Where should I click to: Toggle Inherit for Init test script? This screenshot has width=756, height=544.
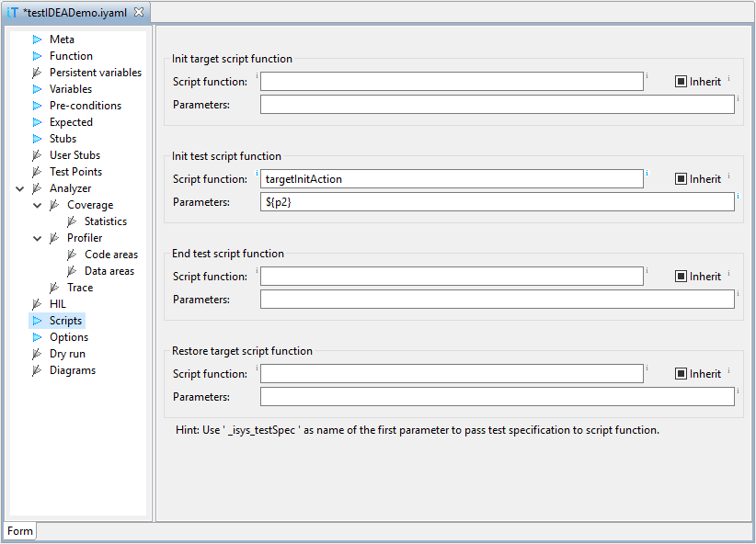coord(681,179)
